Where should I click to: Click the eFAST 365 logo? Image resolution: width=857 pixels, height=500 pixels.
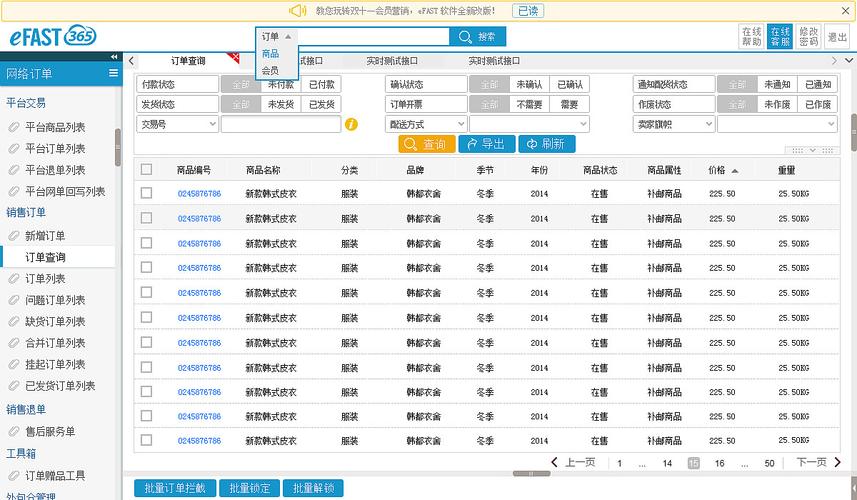coord(52,36)
